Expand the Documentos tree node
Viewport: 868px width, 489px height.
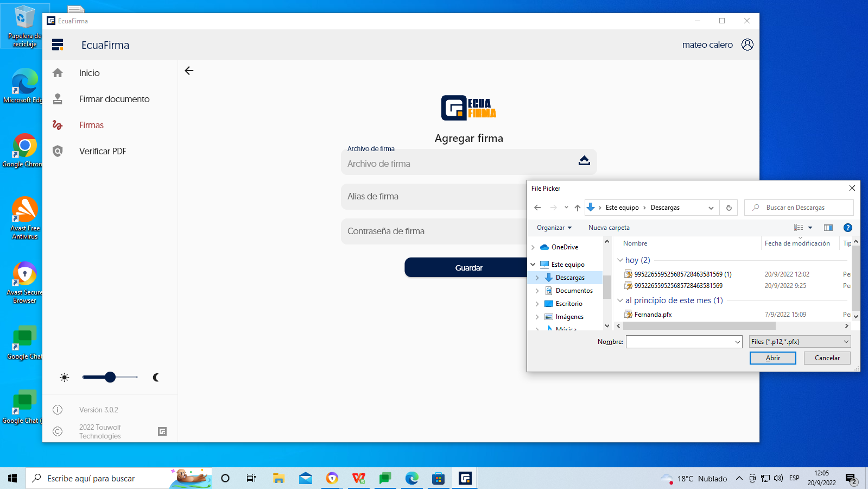[537, 291]
